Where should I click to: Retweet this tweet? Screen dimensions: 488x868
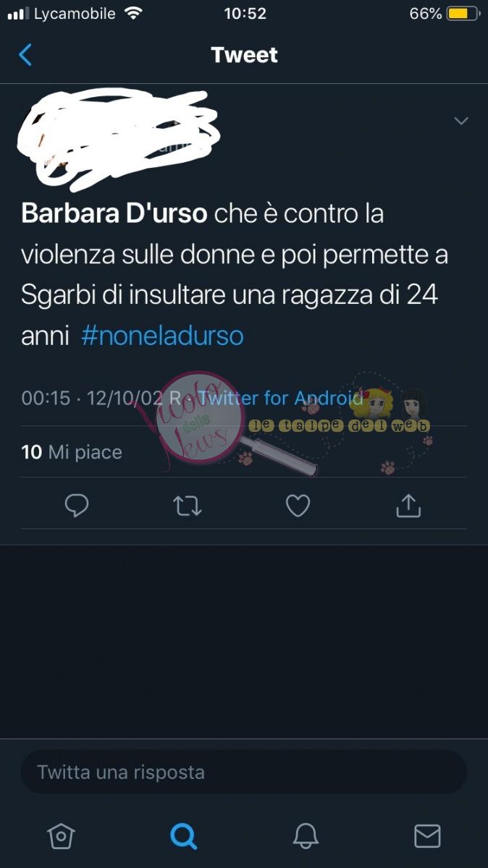[x=188, y=506]
